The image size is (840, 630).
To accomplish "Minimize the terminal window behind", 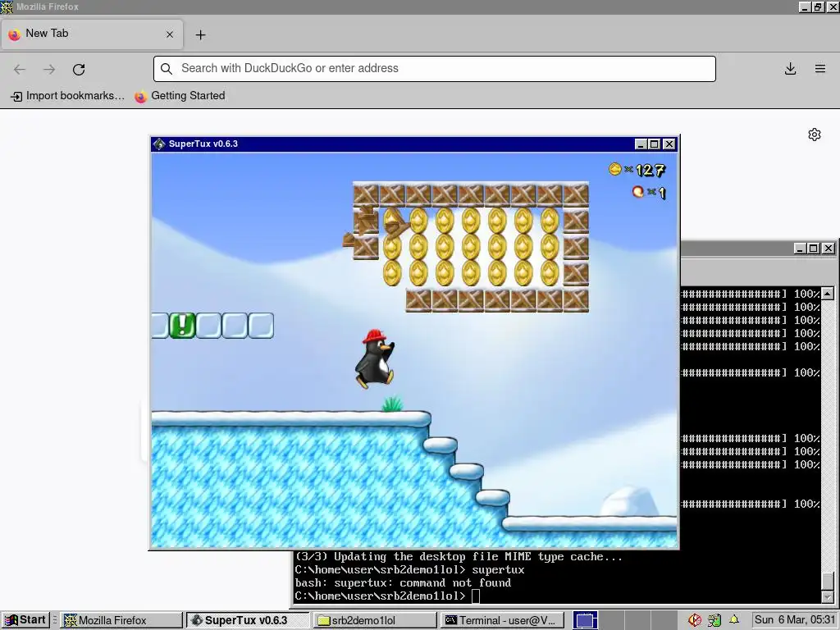I will [800, 249].
